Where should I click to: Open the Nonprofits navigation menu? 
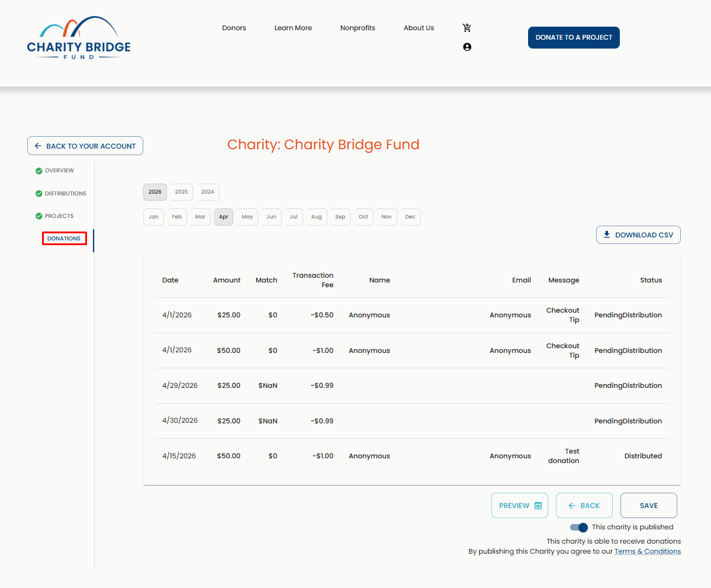358,28
